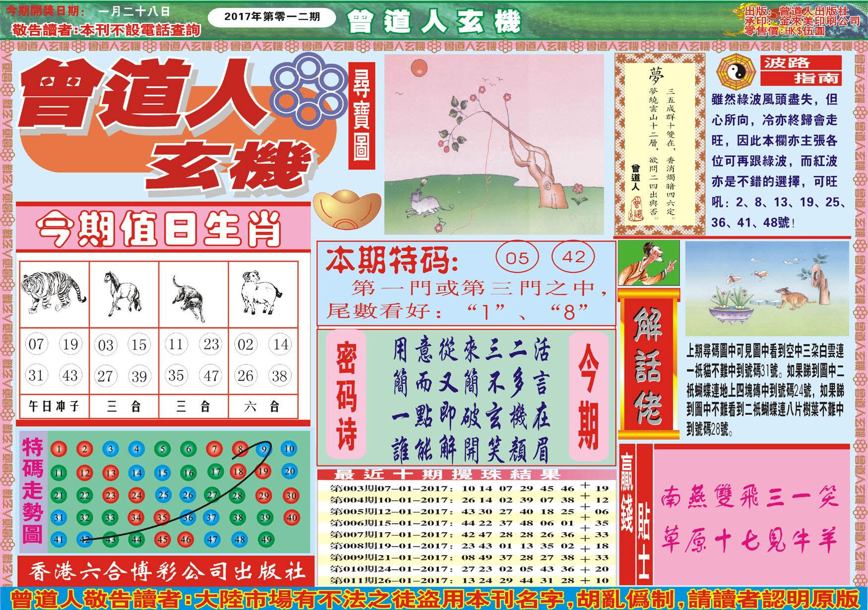Open the treasure map tree picture

[x=494, y=144]
